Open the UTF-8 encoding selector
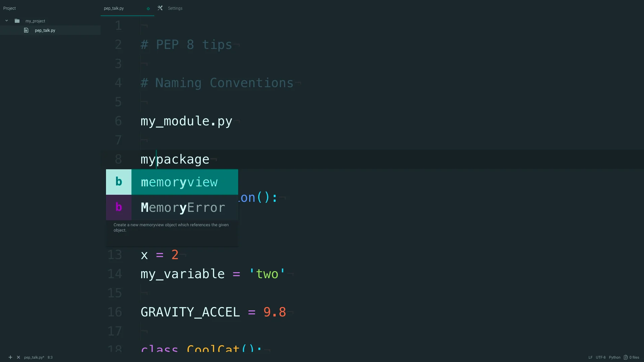The height and width of the screenshot is (362, 644). (600, 357)
